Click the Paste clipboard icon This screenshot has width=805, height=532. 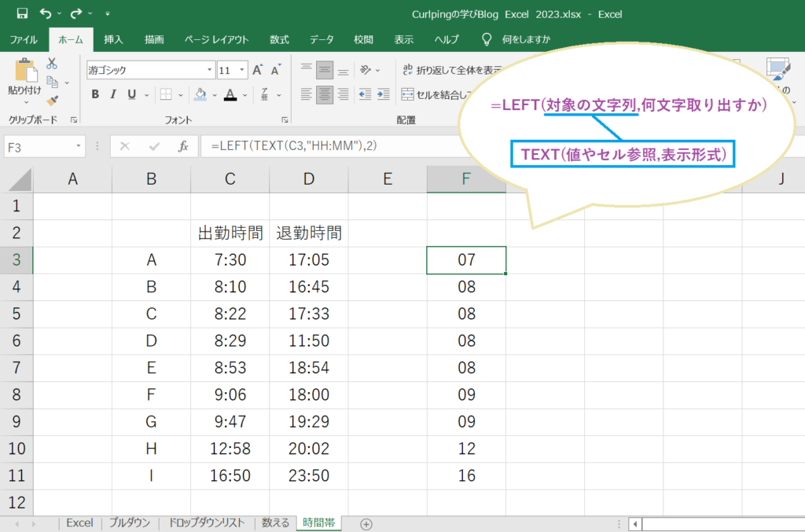(25, 70)
